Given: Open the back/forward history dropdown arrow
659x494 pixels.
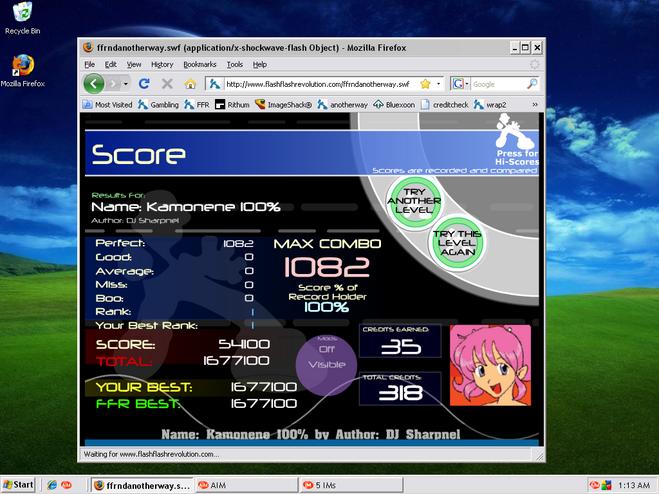Looking at the screenshot, I should coord(126,84).
